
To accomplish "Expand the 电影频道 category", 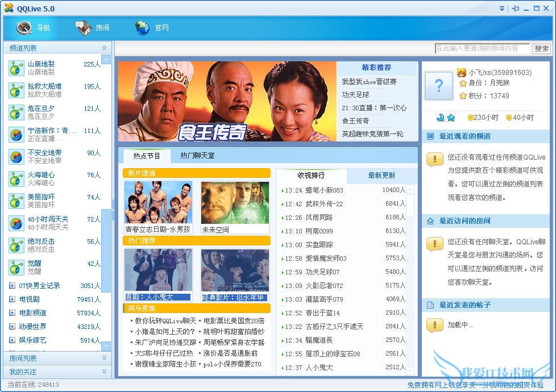I will point(12,313).
